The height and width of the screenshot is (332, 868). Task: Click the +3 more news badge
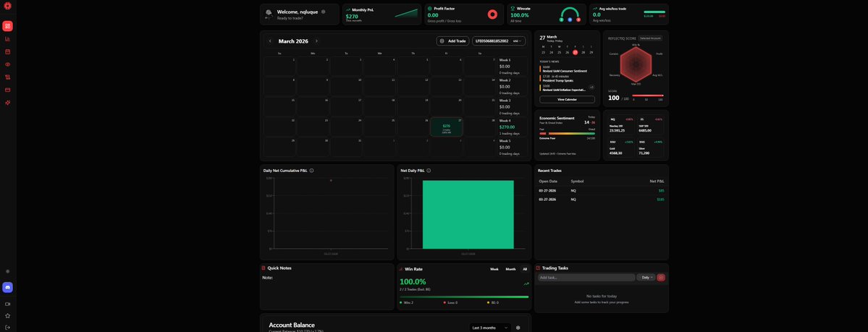coord(591,87)
